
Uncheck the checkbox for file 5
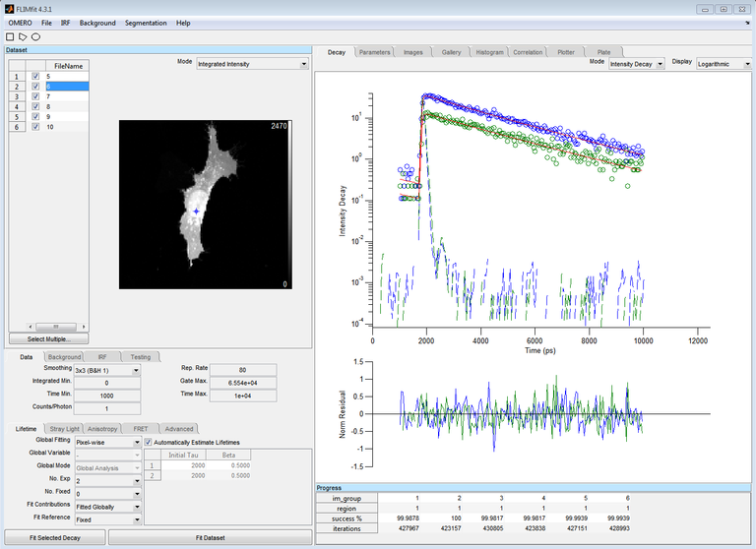coord(35,76)
